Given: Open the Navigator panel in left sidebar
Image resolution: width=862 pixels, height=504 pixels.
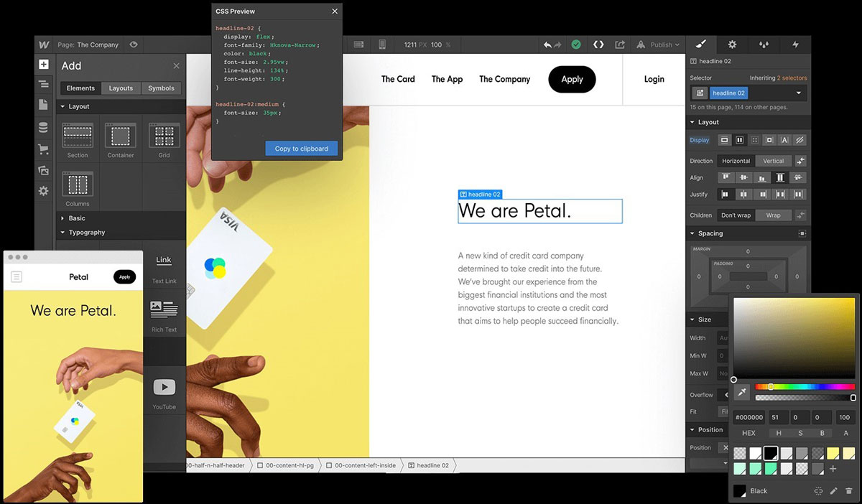Looking at the screenshot, I should pos(43,85).
